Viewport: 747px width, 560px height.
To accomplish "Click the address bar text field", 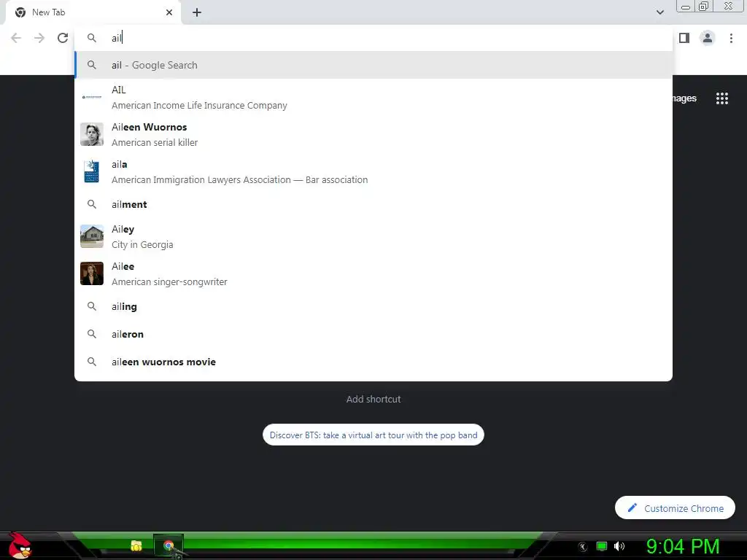I will (373, 38).
